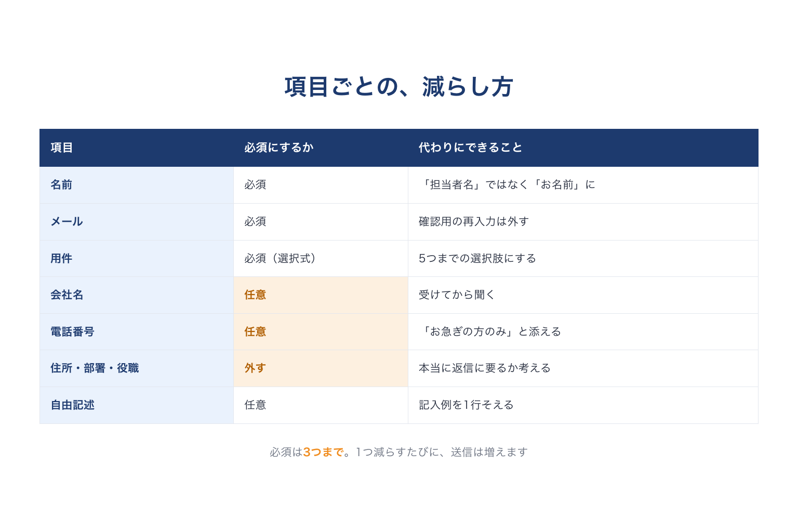Select the cell "必須（選択式）"
This screenshot has width=798, height=532.
point(321,259)
